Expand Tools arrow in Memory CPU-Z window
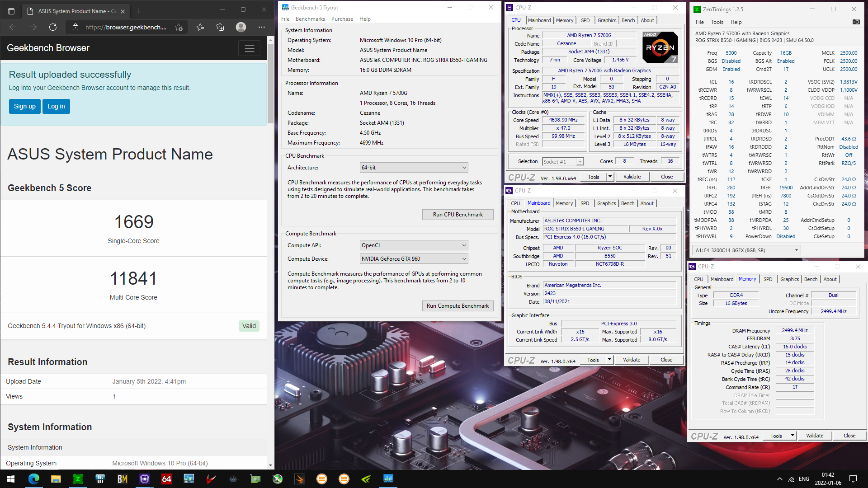 (x=793, y=436)
